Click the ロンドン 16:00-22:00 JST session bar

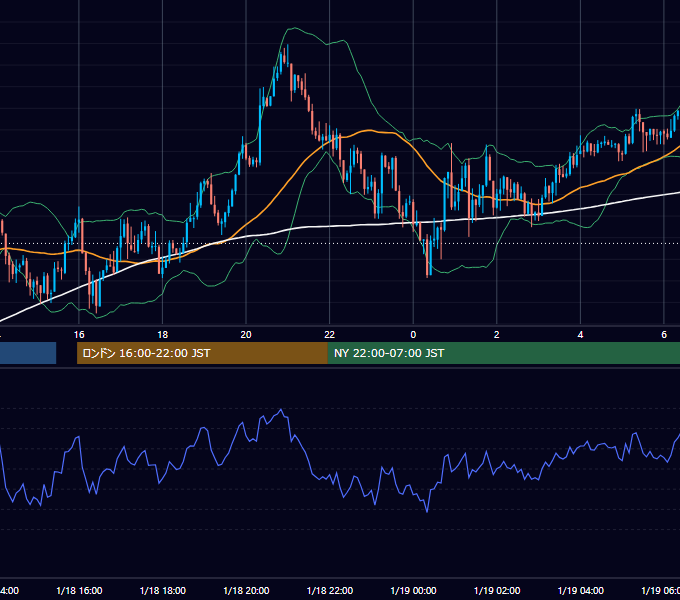[202, 353]
